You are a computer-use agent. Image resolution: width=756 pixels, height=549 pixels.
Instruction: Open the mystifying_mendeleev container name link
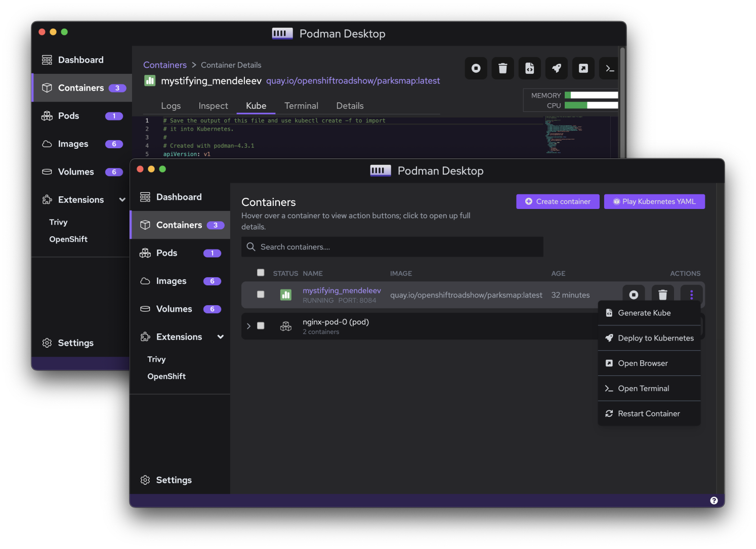click(342, 290)
